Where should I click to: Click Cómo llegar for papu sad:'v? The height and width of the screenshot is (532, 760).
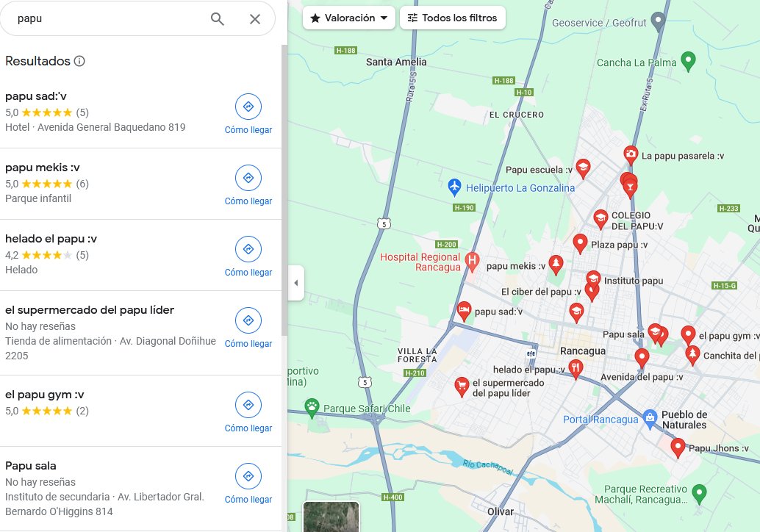pyautogui.click(x=248, y=107)
